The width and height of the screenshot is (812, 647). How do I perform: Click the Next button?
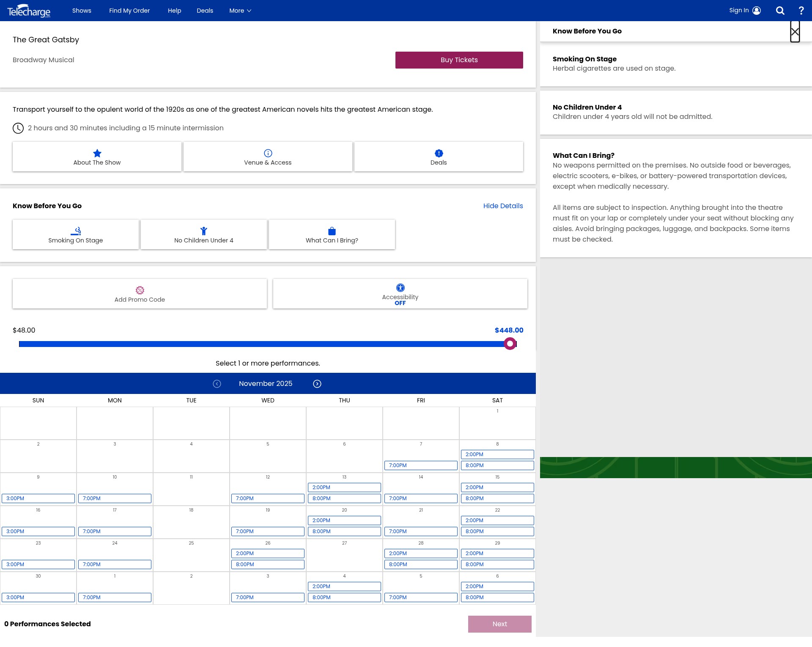[x=500, y=624]
